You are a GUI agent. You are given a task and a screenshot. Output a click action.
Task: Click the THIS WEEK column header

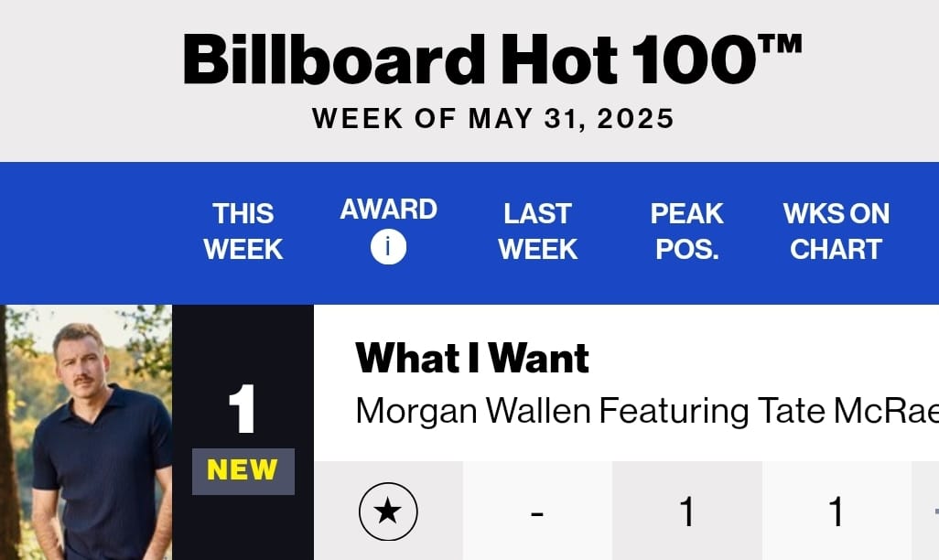tap(243, 232)
